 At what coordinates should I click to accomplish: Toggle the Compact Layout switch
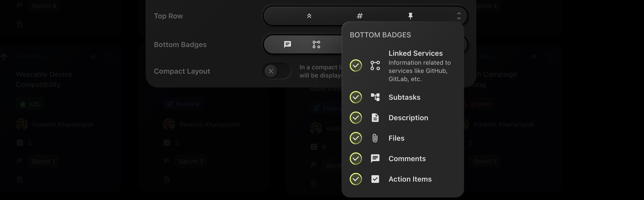coord(277,71)
